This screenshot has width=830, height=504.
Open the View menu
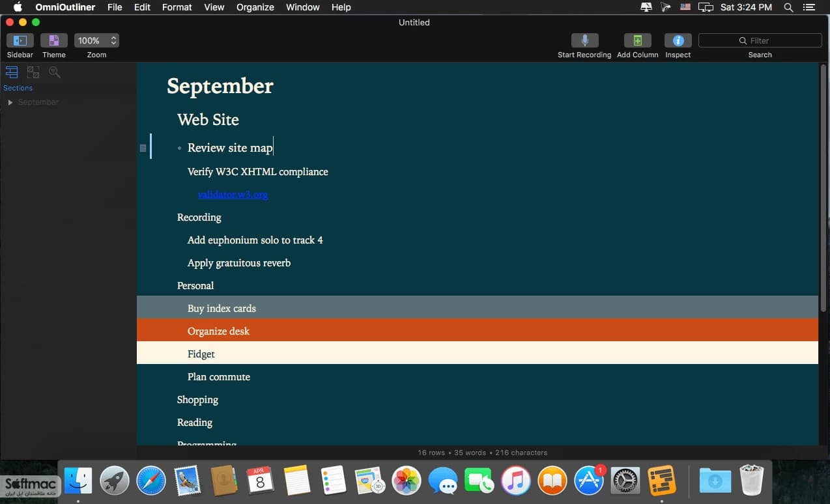pos(214,7)
